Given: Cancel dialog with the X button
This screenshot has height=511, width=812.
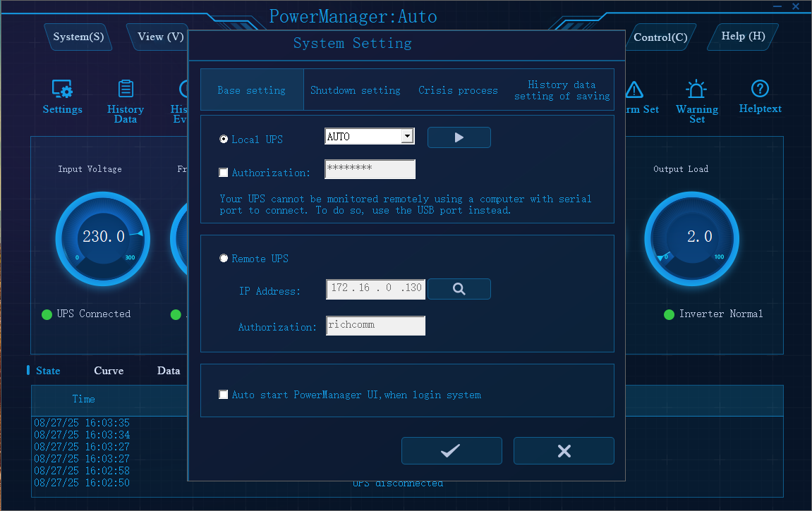Looking at the screenshot, I should (564, 451).
